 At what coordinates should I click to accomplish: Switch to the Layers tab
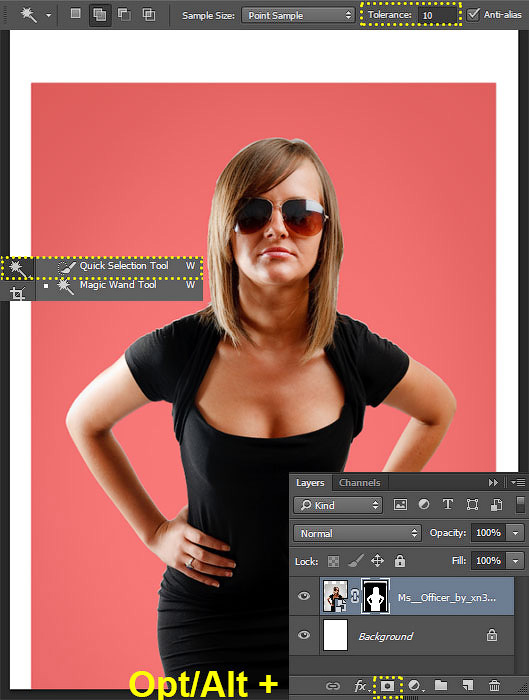pos(310,483)
